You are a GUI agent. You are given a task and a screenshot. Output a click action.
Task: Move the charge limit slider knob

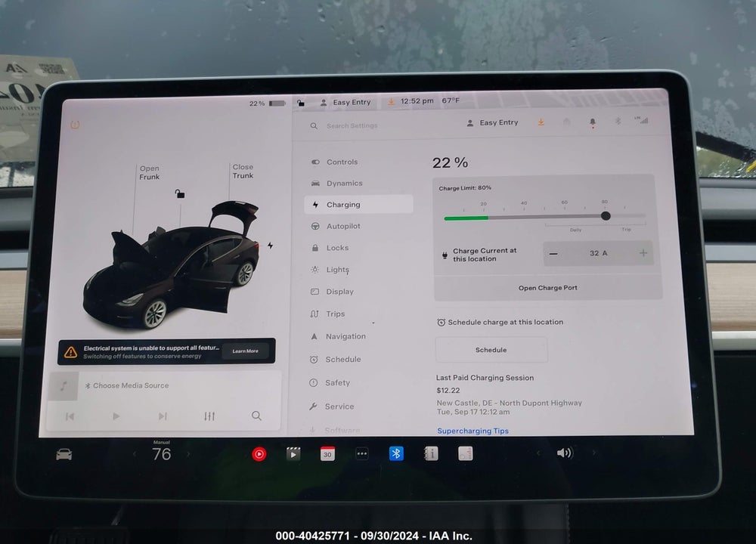(x=606, y=216)
